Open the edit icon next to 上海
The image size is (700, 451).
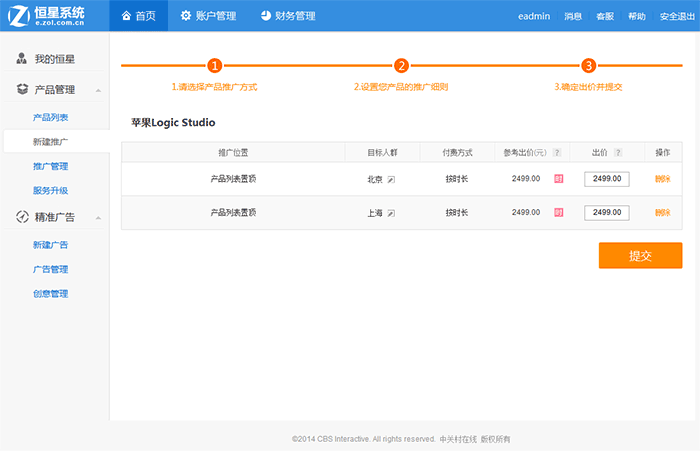(392, 213)
